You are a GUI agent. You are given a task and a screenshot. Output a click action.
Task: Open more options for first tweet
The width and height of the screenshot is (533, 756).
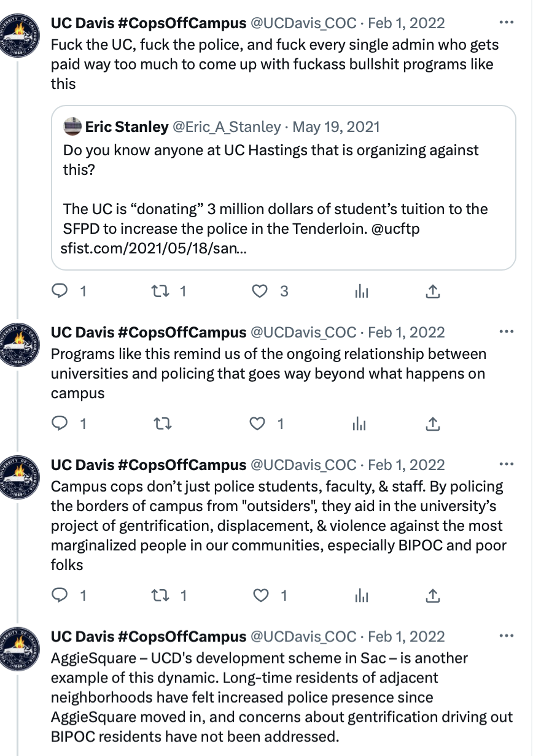[506, 23]
